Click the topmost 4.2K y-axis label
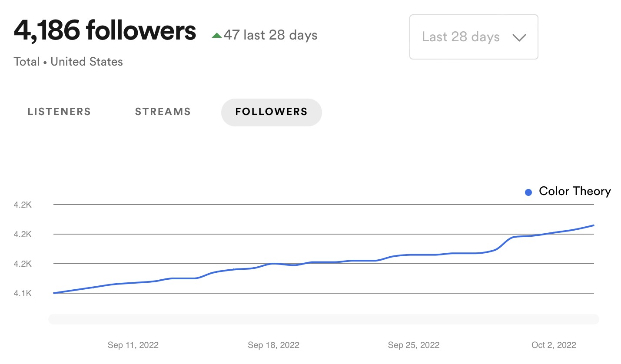This screenshot has width=621, height=364. pos(23,205)
